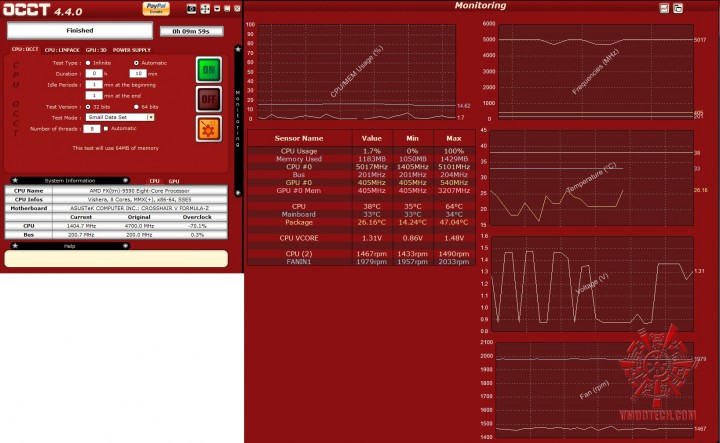Enable the Automatic number of threads checkbox

106,129
